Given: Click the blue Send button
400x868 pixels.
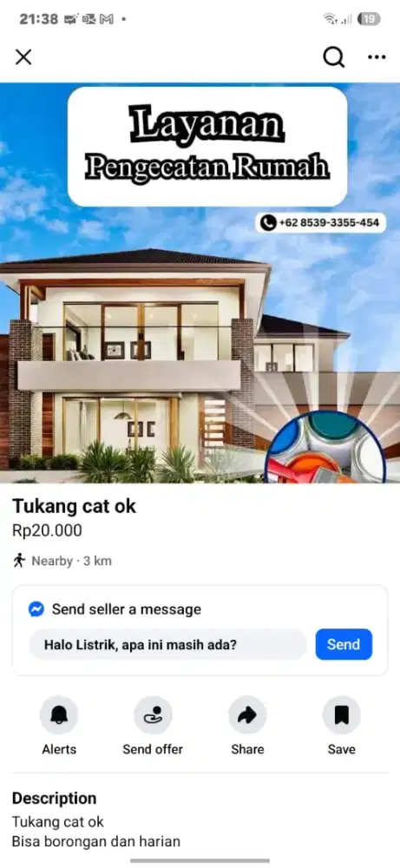Looking at the screenshot, I should [344, 644].
